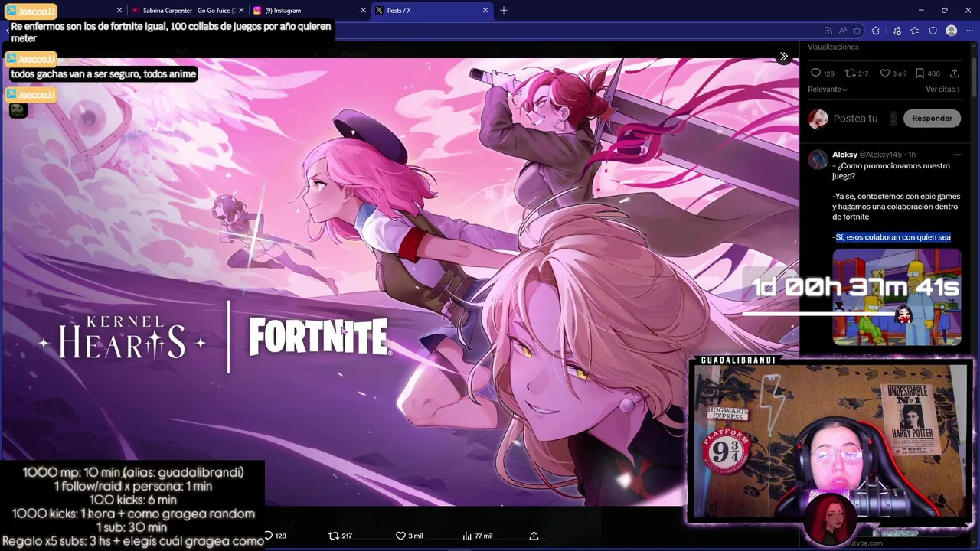Click your avatar beside Postea tu

(818, 119)
